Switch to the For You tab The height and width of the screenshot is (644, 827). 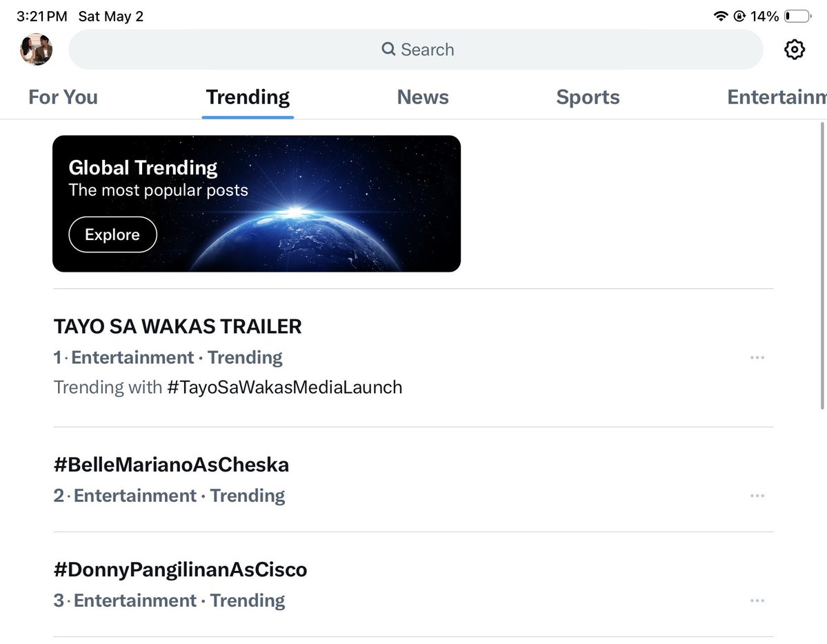click(x=63, y=97)
